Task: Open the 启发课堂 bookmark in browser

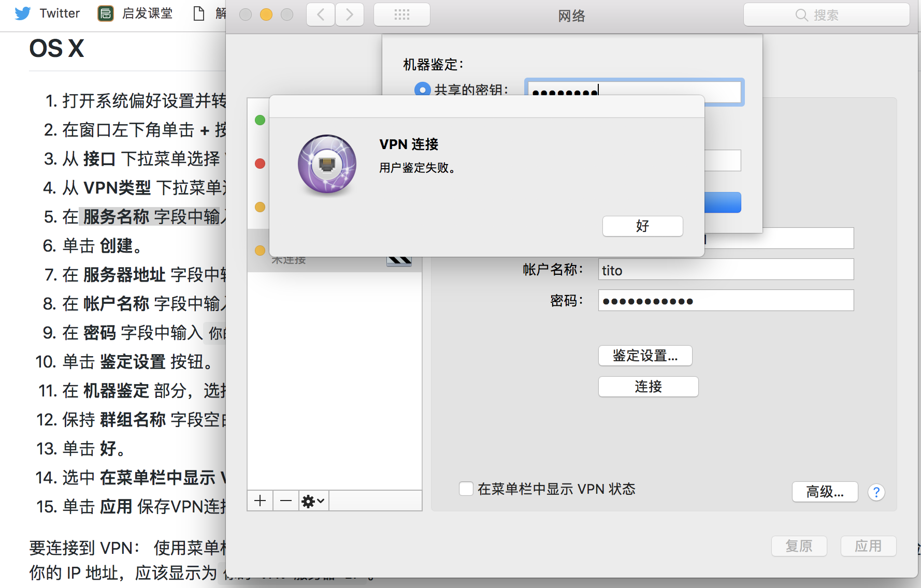Action: click(x=147, y=13)
